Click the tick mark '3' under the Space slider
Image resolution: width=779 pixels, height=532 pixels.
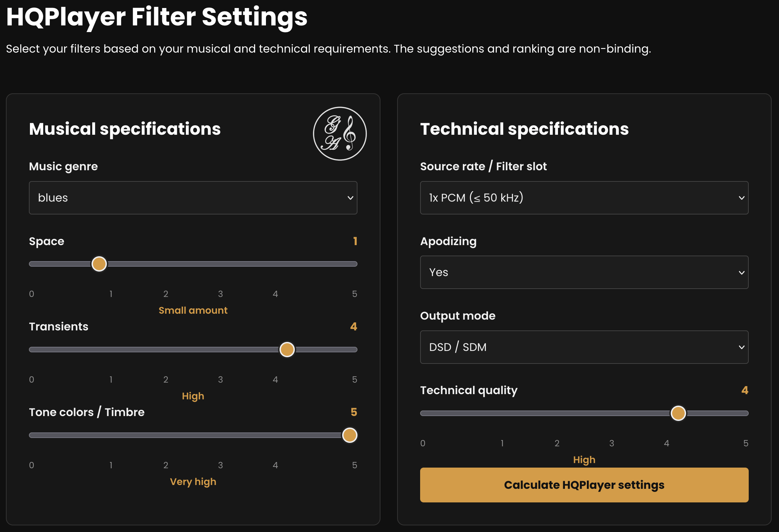(220, 294)
